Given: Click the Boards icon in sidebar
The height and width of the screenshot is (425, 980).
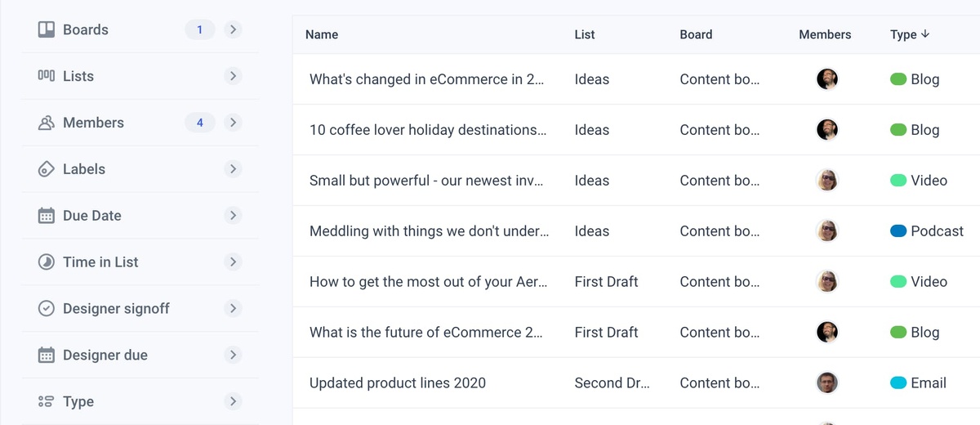Looking at the screenshot, I should 47,29.
